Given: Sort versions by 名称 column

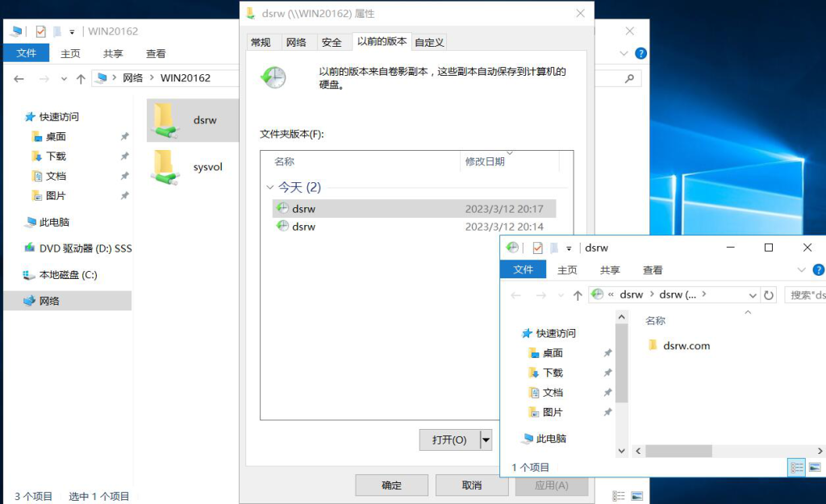Looking at the screenshot, I should [284, 161].
